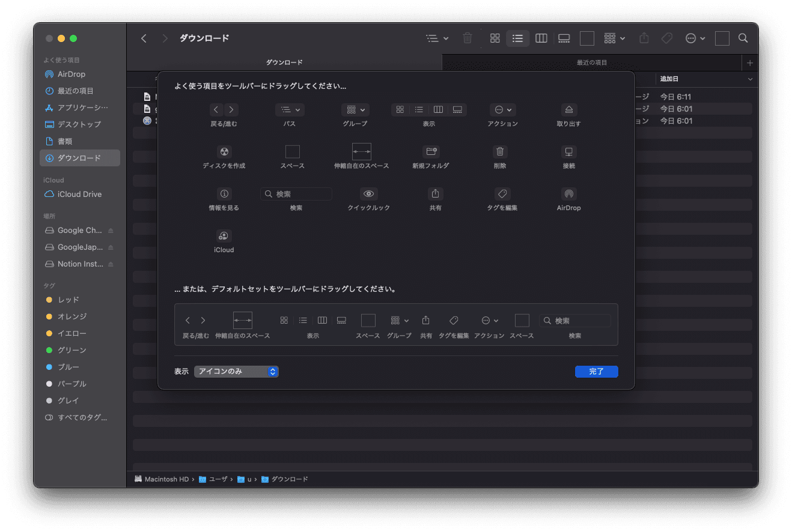Click the trash icon in Finder toolbar

click(468, 38)
